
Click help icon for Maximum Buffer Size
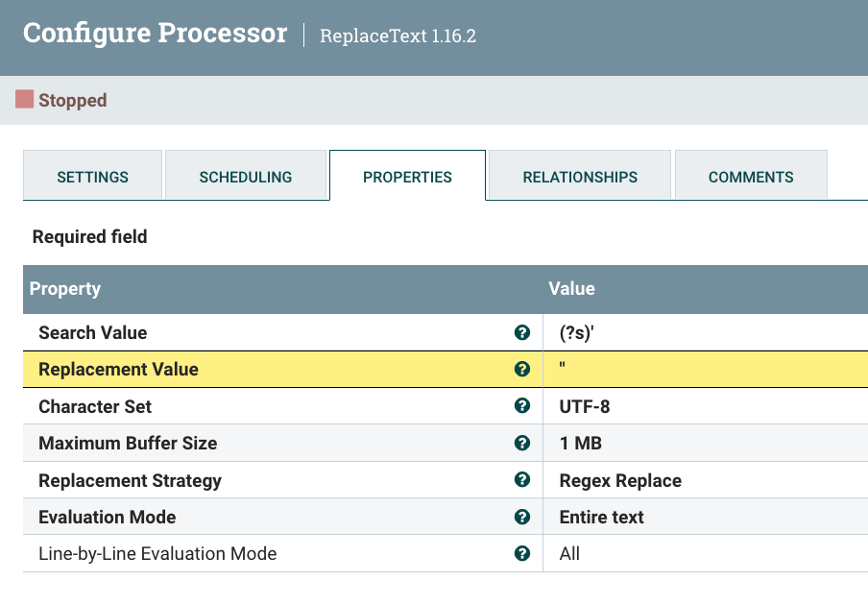click(522, 443)
